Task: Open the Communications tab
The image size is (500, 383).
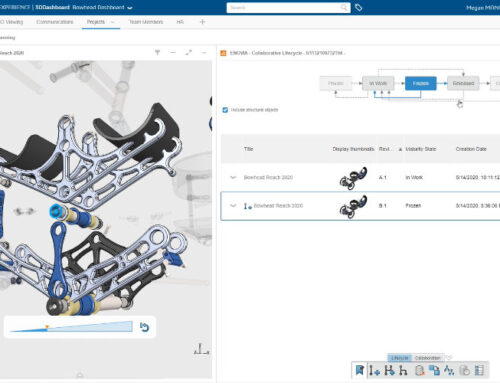Action: pyautogui.click(x=55, y=22)
